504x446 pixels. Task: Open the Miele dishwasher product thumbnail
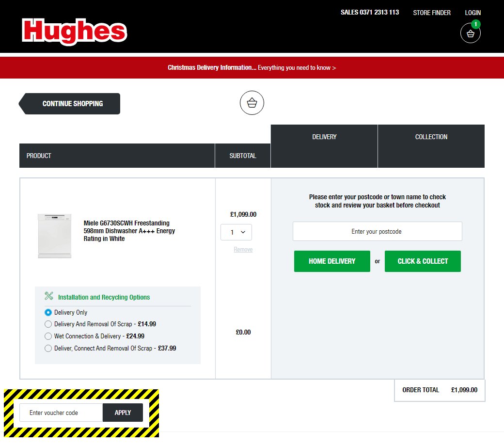pos(54,236)
